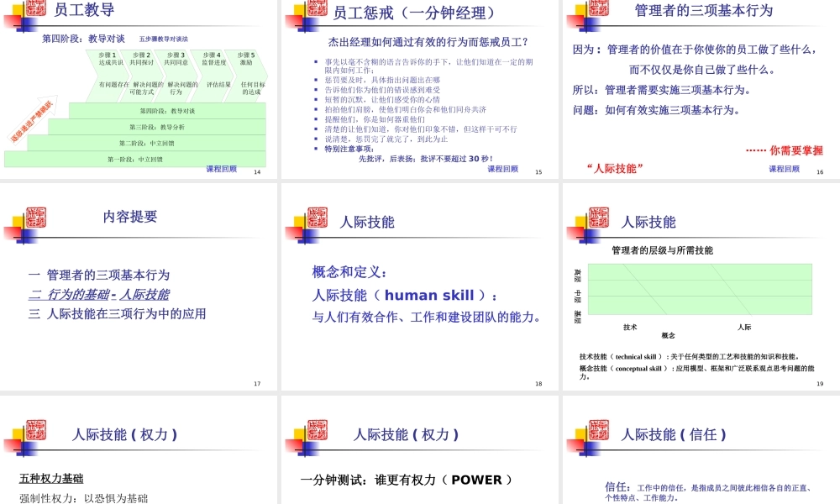This screenshot has height=504, width=840.
Task: Open the 员工教导 slide thumbnail
Action: [139, 89]
